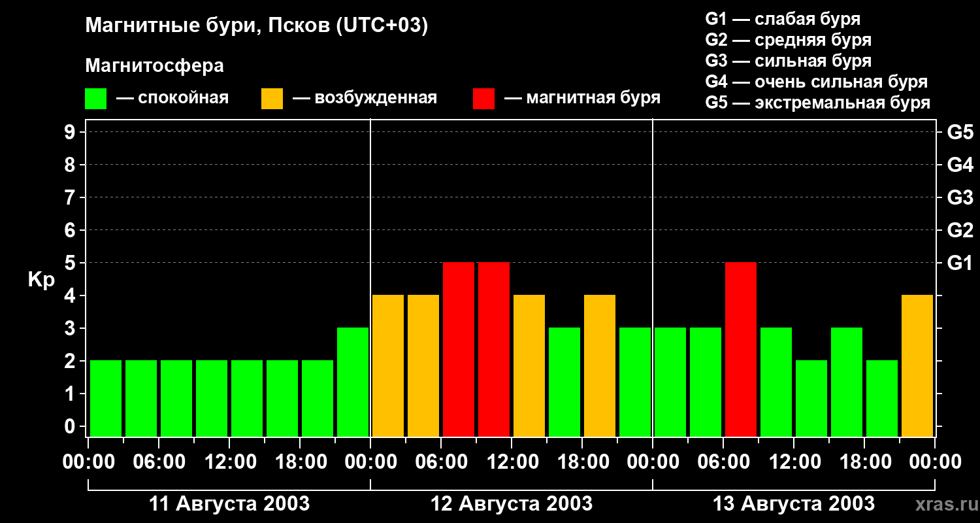980x523 pixels.
Task: Select the 11 August green bar starting at 12:00
Action: click(x=247, y=398)
